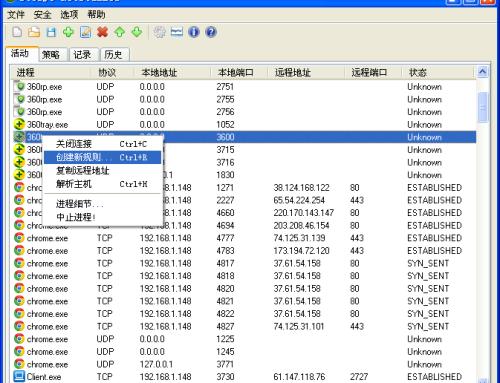Open the 安全 menu
The height and width of the screenshot is (383, 500).
click(x=43, y=15)
